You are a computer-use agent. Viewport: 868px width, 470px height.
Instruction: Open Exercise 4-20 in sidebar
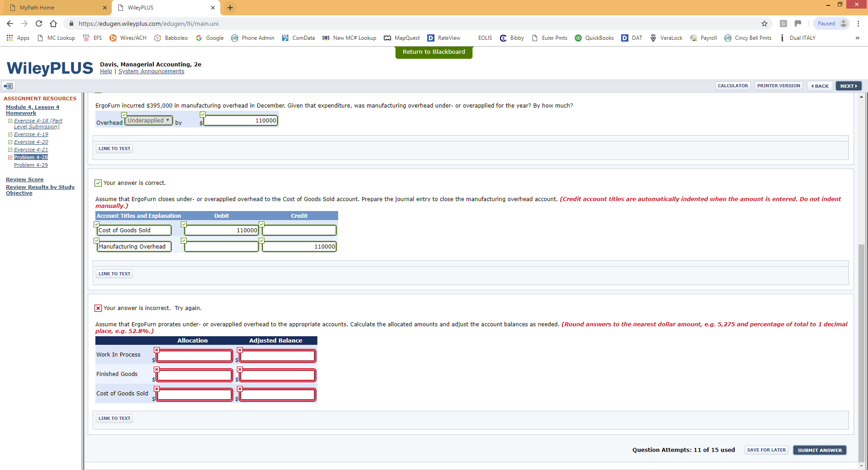pos(31,142)
